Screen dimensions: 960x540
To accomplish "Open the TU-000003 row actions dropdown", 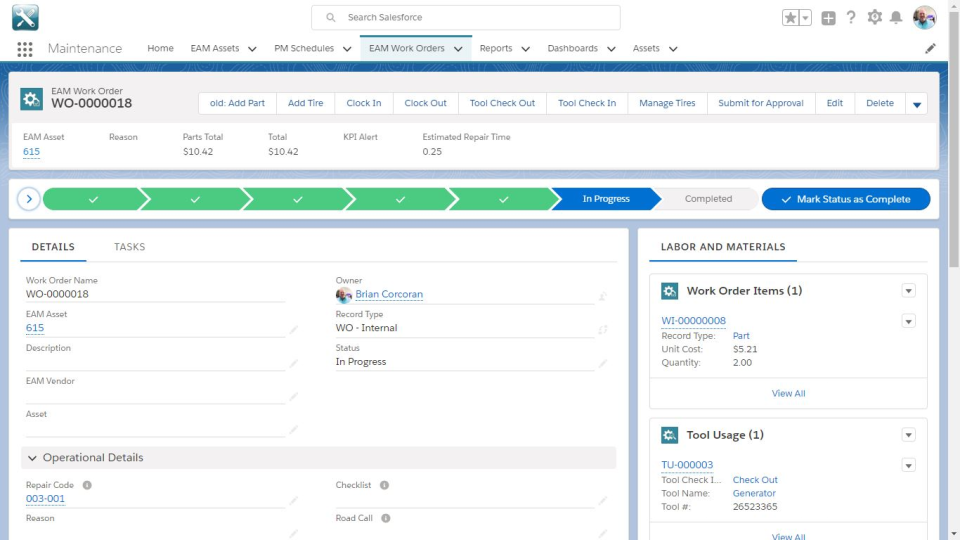I will point(909,466).
